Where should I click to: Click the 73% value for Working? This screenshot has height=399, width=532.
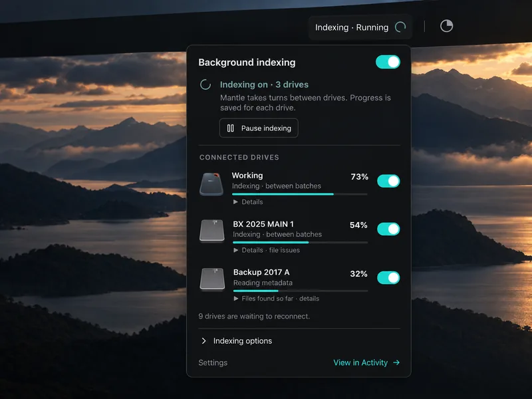[359, 177]
